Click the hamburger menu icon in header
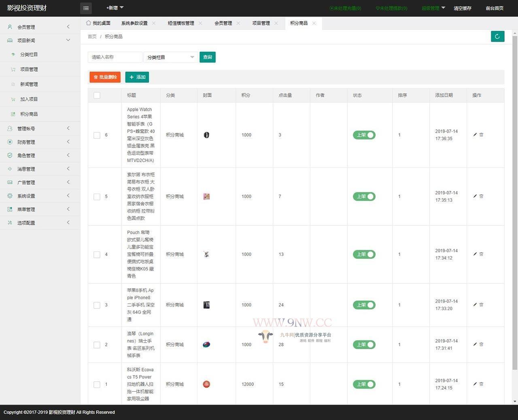Viewport: 518px width, 420px height. tap(86, 8)
